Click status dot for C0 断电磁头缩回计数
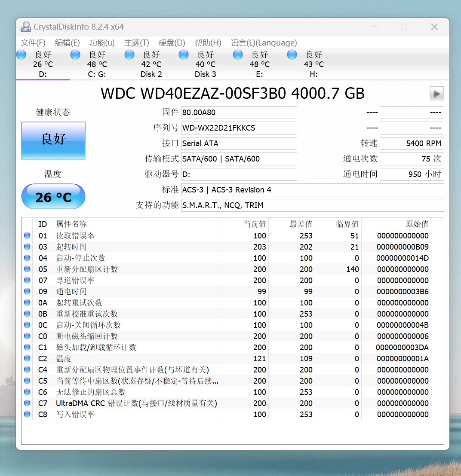Screen dimensions: 461x476 pyautogui.click(x=27, y=336)
